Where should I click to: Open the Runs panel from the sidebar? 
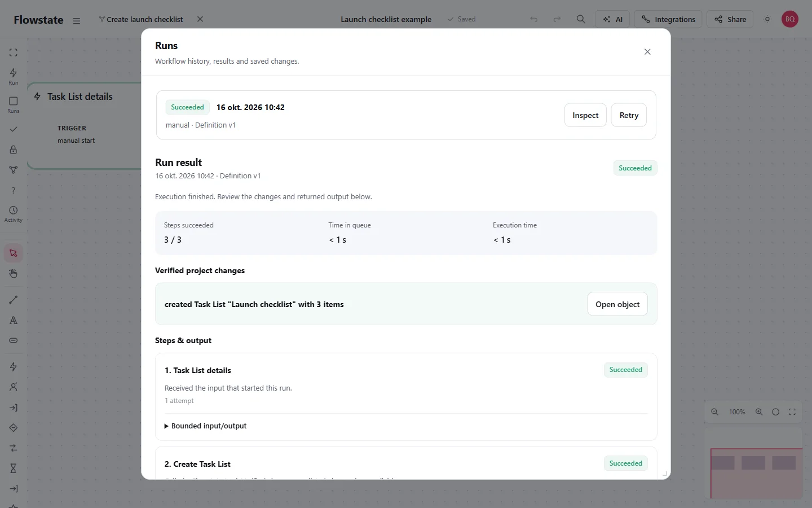click(14, 104)
